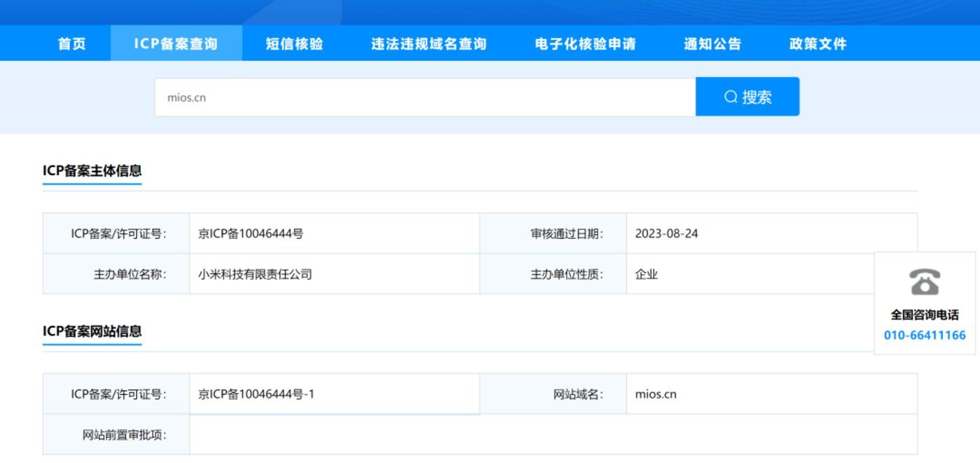Navigate to the 政策文件 policy documents tab
The image size is (980, 463).
[x=818, y=43]
